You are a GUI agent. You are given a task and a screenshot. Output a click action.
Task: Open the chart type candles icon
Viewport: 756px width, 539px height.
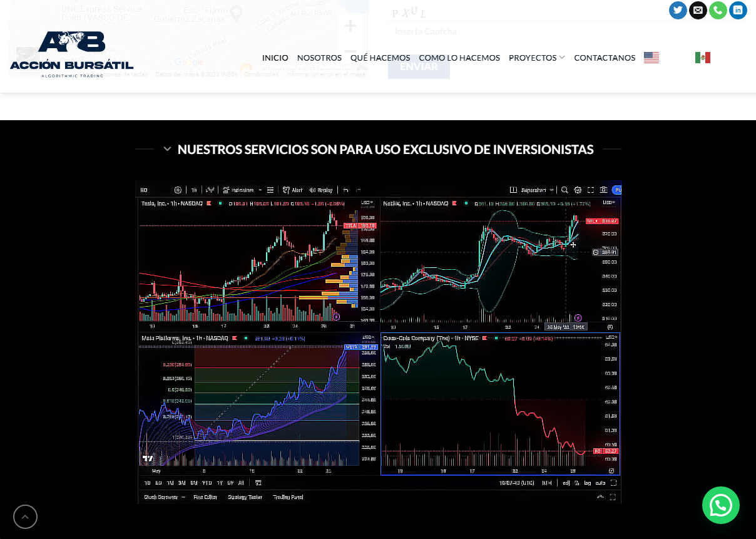210,190
